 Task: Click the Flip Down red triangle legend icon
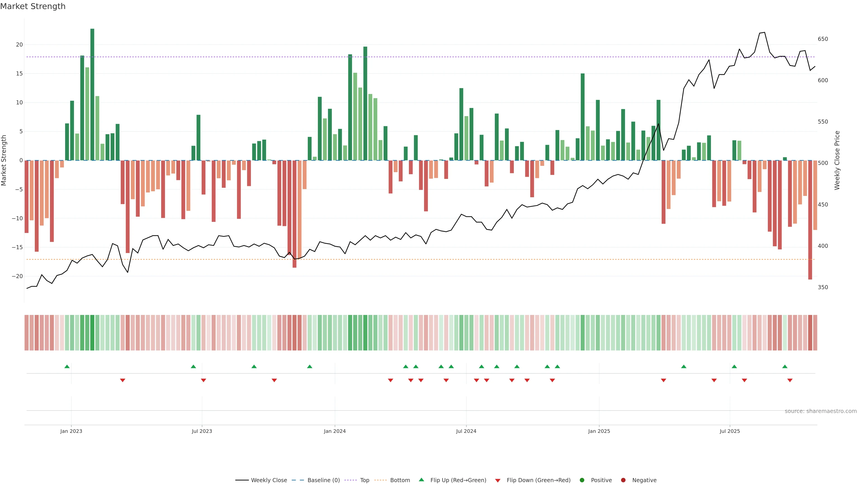[x=498, y=481]
